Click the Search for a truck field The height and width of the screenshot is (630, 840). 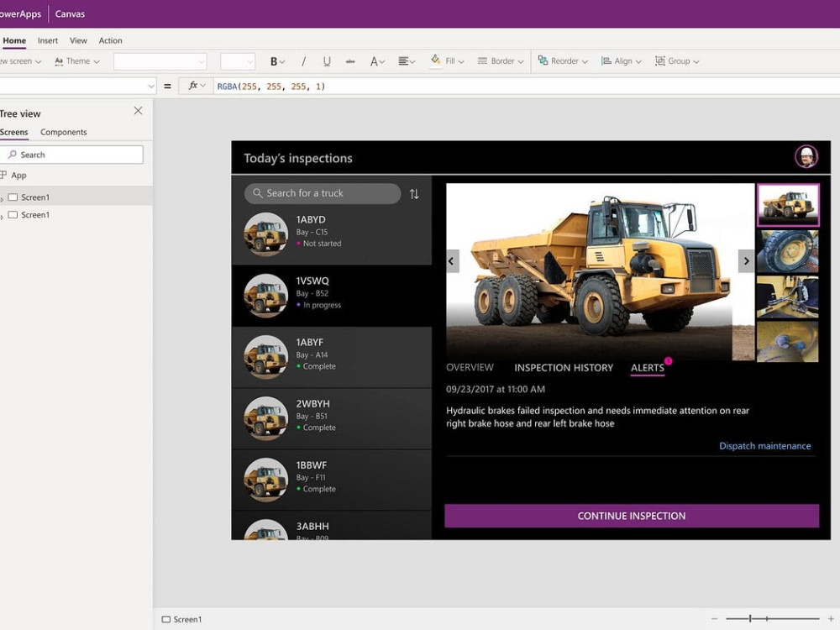click(x=323, y=193)
